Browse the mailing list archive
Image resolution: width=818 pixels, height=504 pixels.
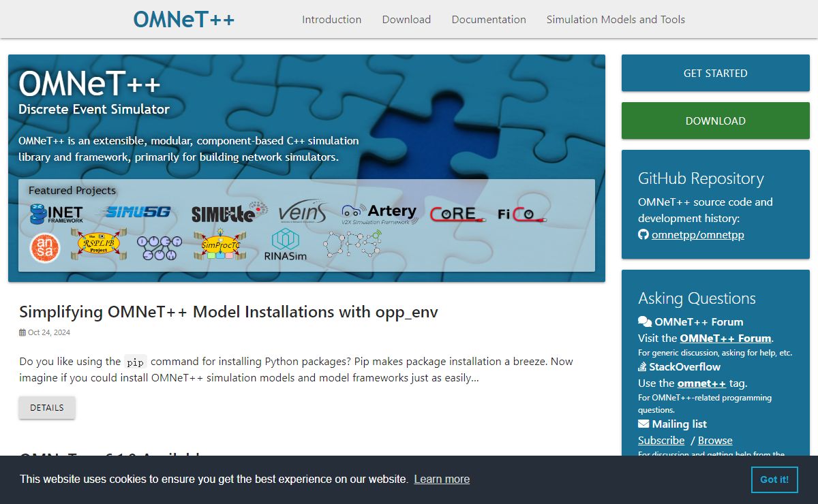(715, 440)
